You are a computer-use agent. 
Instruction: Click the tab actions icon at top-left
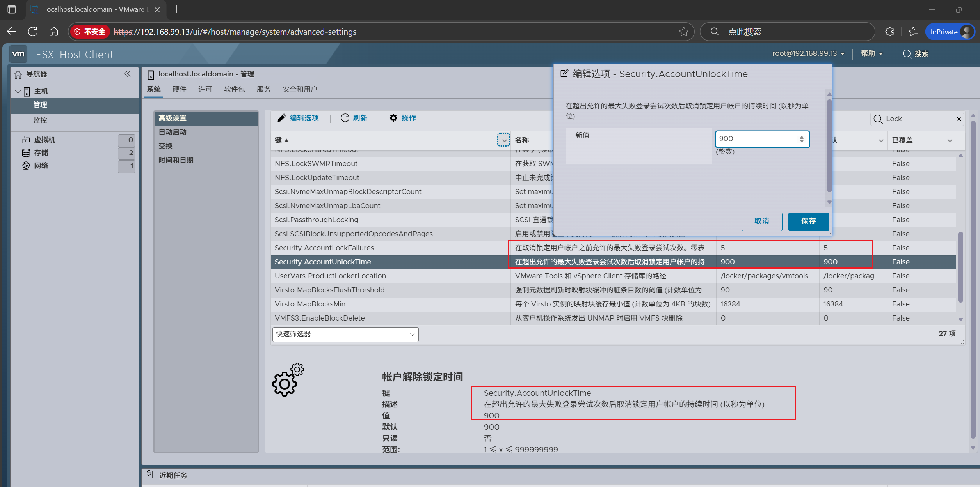12,9
